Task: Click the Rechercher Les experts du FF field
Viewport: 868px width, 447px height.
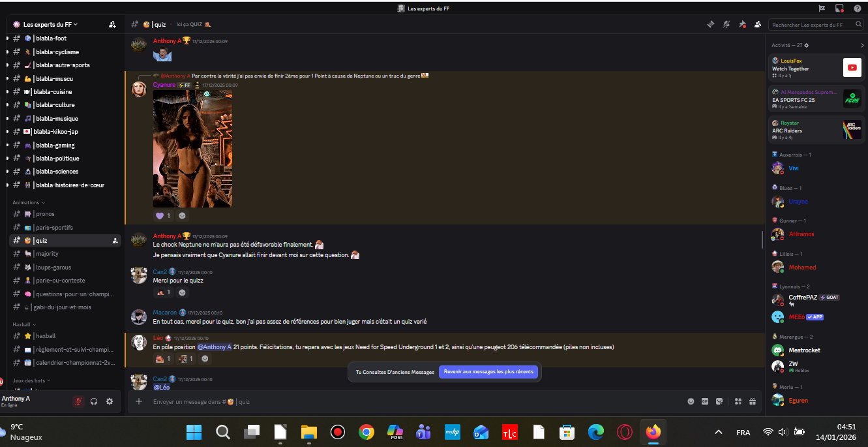Action: pyautogui.click(x=809, y=25)
